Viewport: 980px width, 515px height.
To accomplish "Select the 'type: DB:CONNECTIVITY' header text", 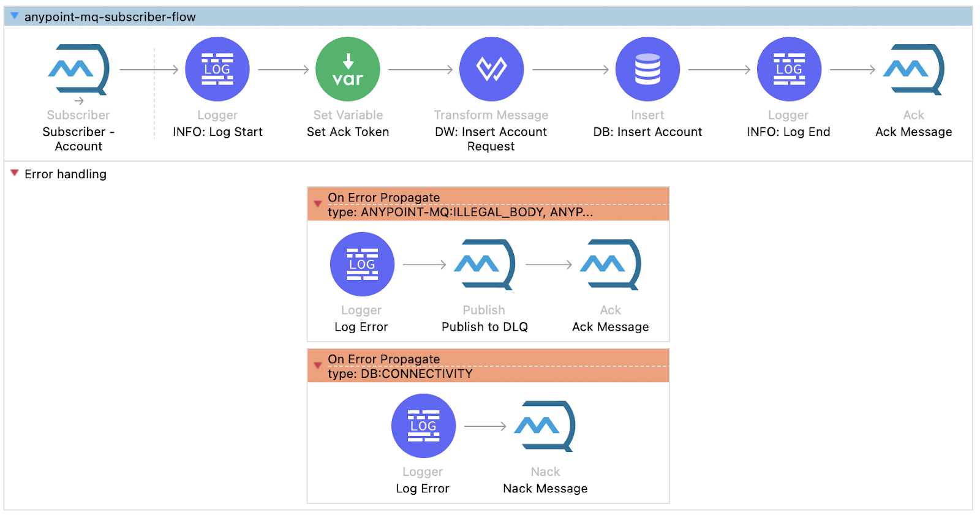I will [x=400, y=374].
